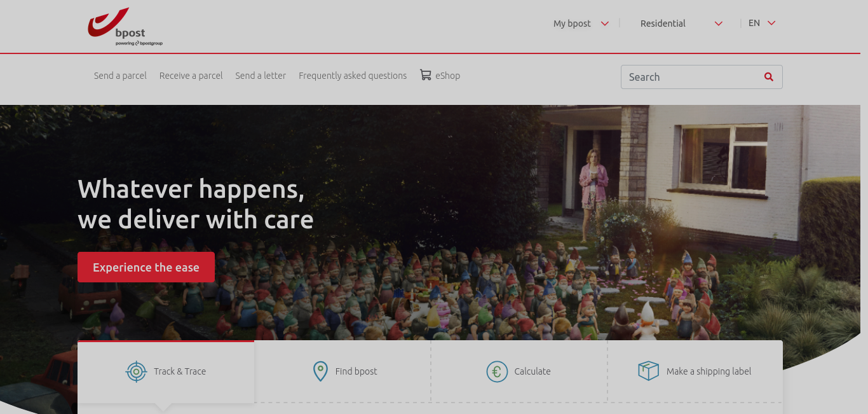868x414 pixels.
Task: Click Experience the ease button
Action: 146,267
